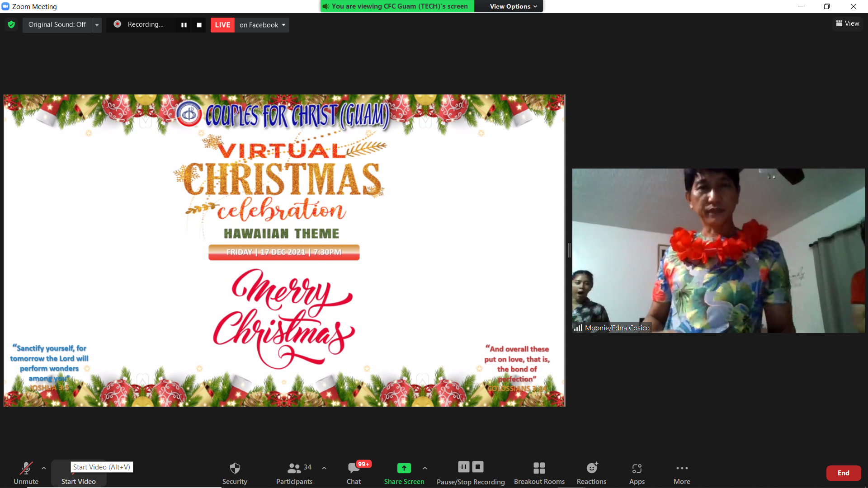Click the unread chat 99+ badge
This screenshot has height=488, width=868.
coord(363,464)
